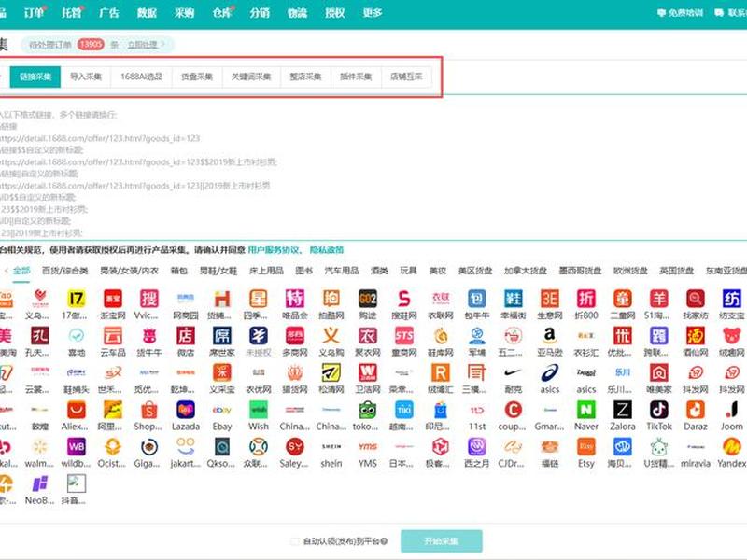Select the miravia platform icon
747x560 pixels.
coord(695,447)
